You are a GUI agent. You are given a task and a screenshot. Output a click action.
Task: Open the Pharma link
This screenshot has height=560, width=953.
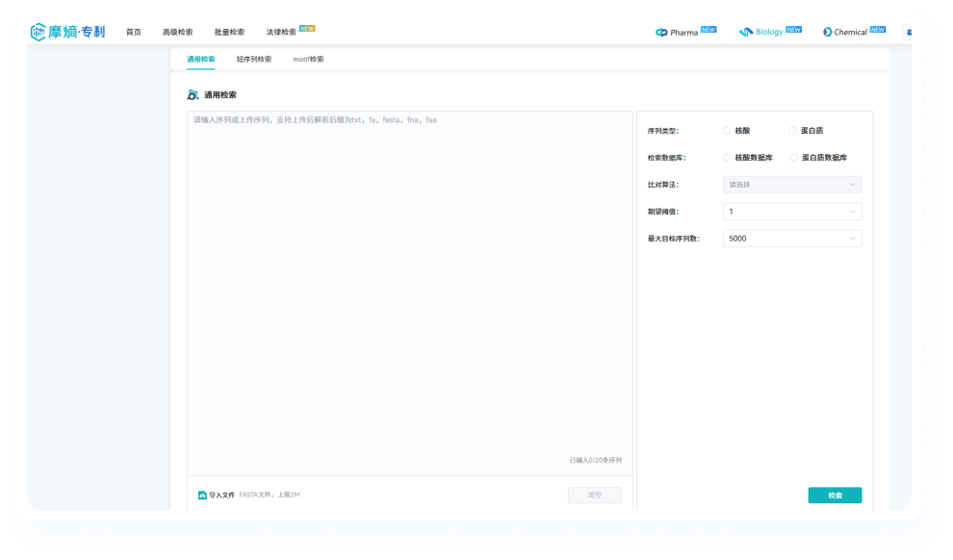tap(683, 32)
